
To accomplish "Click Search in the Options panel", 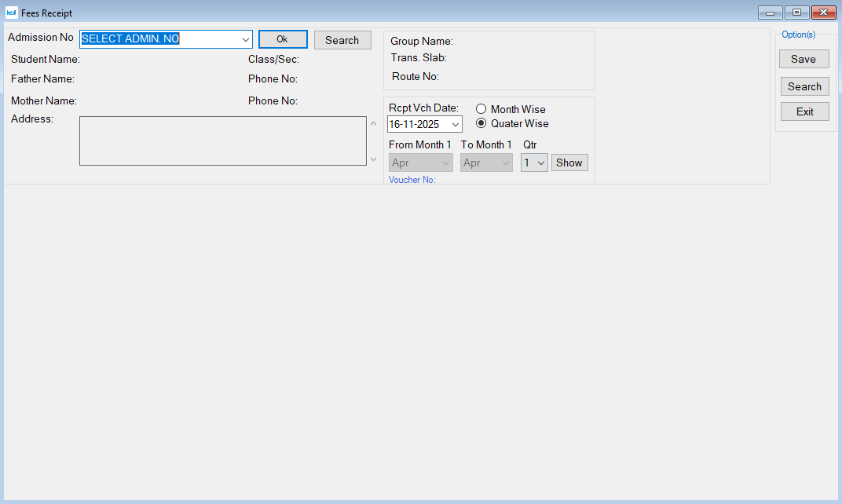I will click(804, 86).
